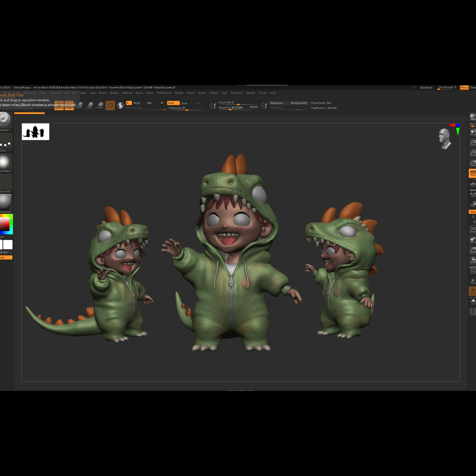Viewport: 476px width, 476px height.
Task: Toggle the Ghost transparency button
Action: tap(473, 291)
